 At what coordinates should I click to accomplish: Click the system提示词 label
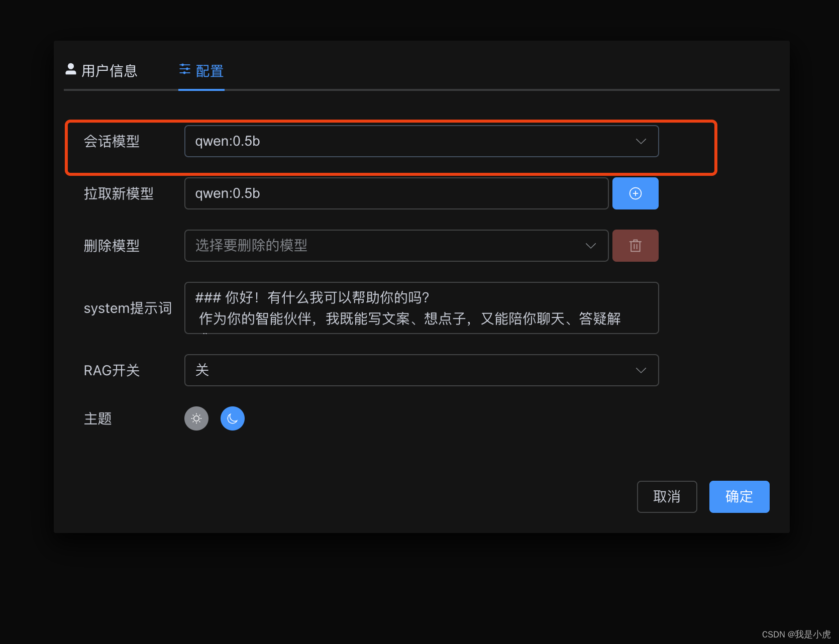[128, 308]
